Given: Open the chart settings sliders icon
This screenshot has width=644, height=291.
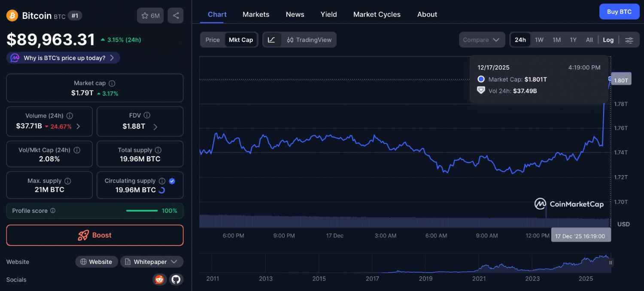Looking at the screenshot, I should pos(629,40).
